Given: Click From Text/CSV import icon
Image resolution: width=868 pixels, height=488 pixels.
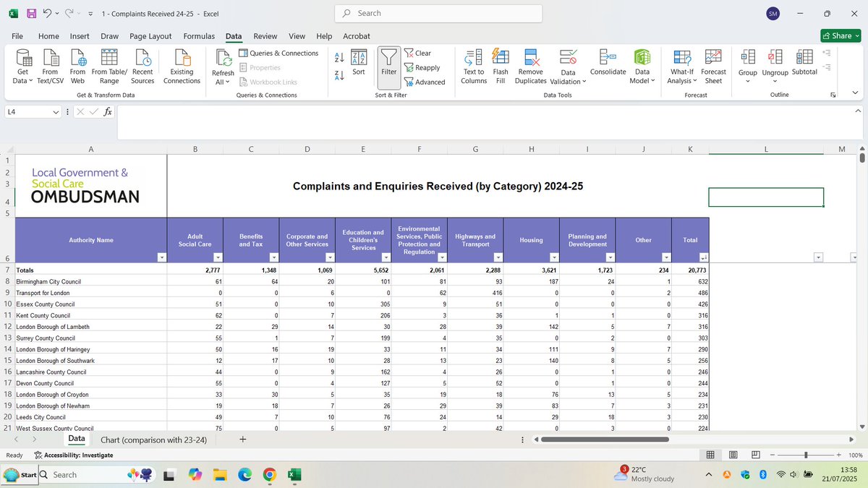Looking at the screenshot, I should click(x=50, y=67).
